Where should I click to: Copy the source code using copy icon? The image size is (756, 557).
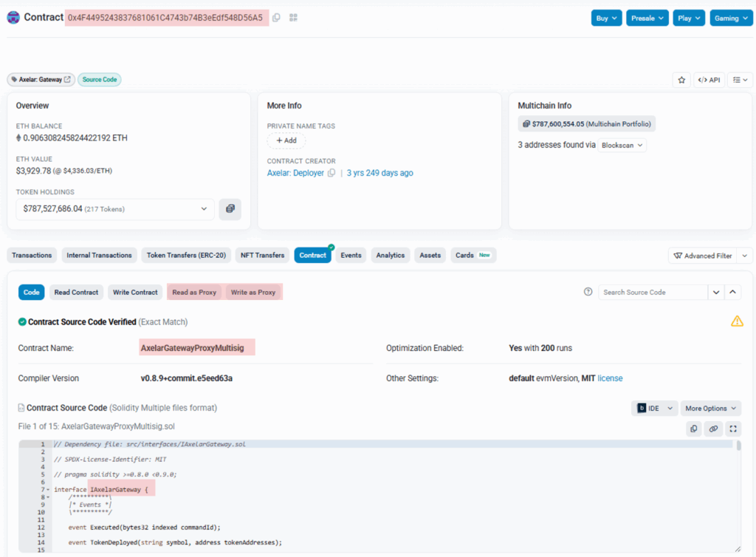(x=693, y=428)
